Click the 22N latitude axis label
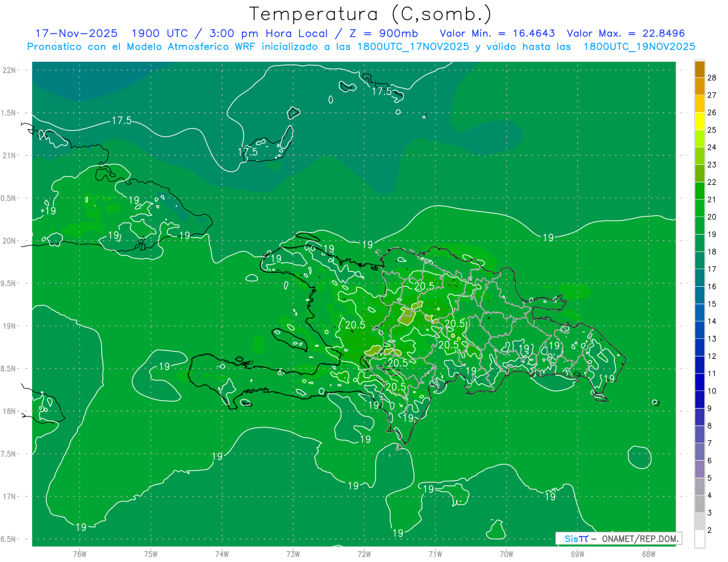 click(11, 70)
